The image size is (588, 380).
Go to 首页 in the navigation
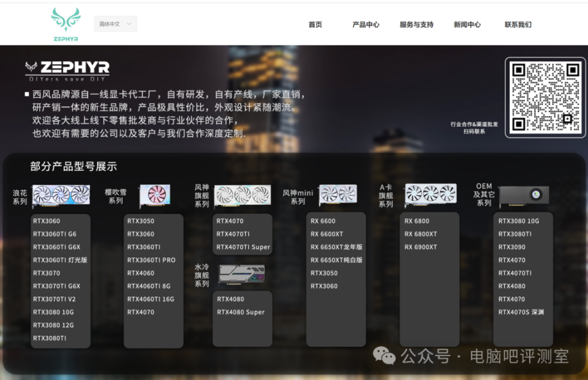tap(315, 24)
